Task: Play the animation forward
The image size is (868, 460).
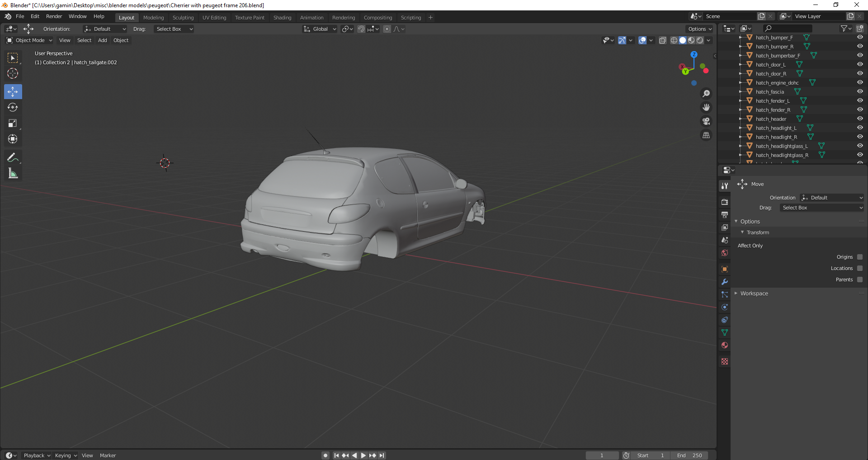Action: [x=363, y=455]
